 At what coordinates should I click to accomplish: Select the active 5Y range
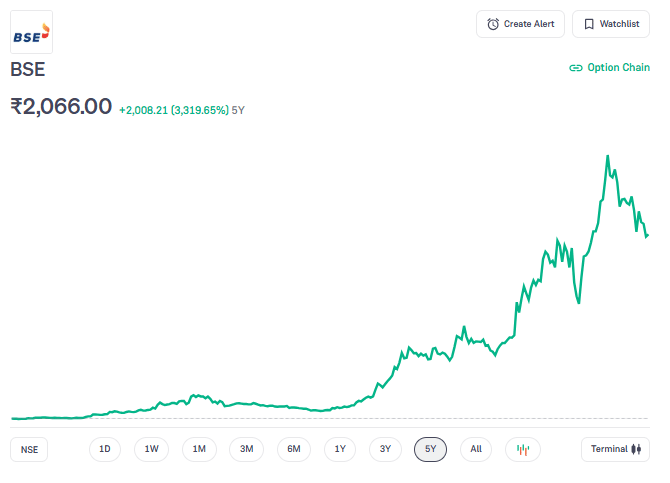(430, 449)
